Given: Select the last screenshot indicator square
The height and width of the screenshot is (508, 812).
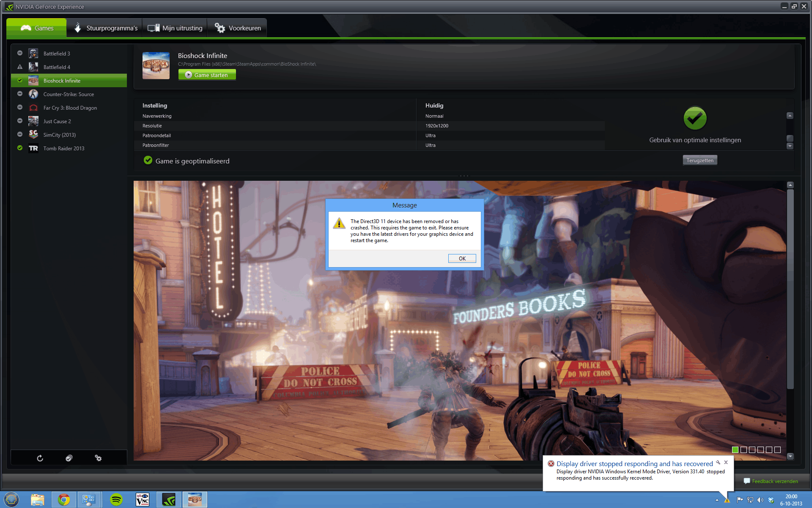Looking at the screenshot, I should [777, 450].
